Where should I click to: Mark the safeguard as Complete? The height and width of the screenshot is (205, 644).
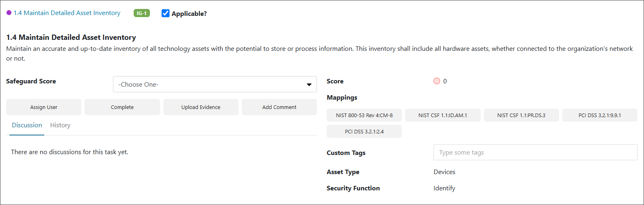[122, 107]
